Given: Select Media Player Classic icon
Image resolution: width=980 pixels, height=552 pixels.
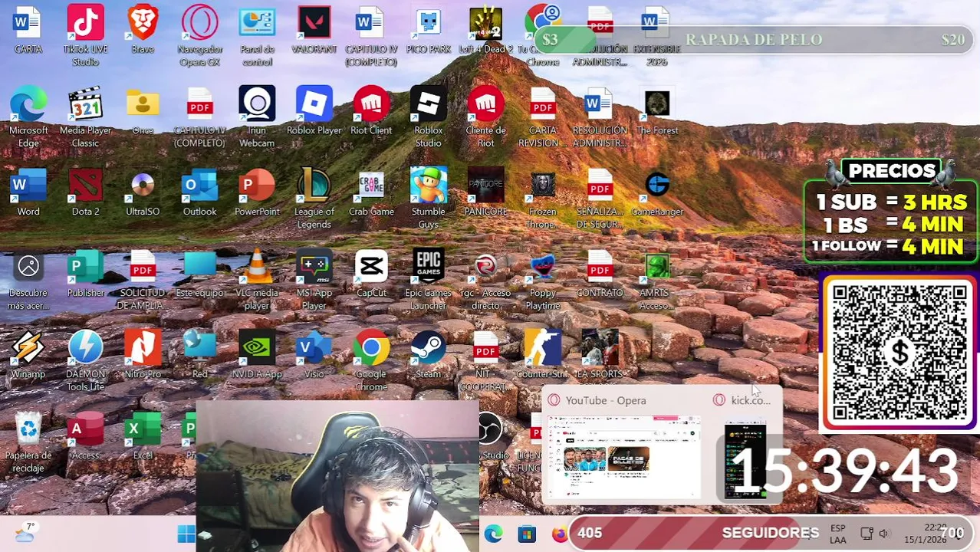Looking at the screenshot, I should tap(85, 117).
